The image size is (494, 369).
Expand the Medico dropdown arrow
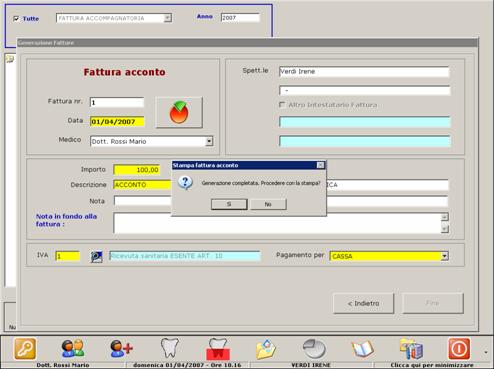209,141
